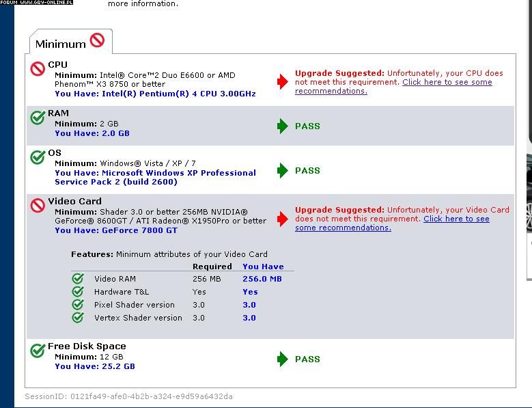Click the '256.0 MB' Video RAM value

(262, 279)
